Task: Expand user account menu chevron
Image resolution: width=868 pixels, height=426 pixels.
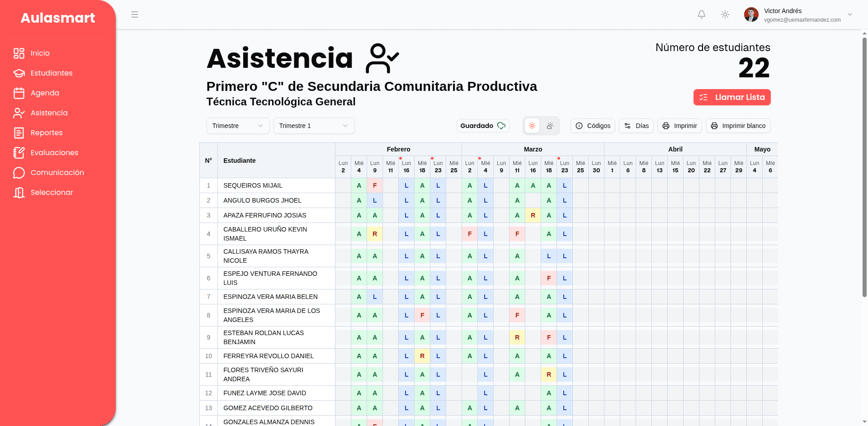Action: point(850,14)
